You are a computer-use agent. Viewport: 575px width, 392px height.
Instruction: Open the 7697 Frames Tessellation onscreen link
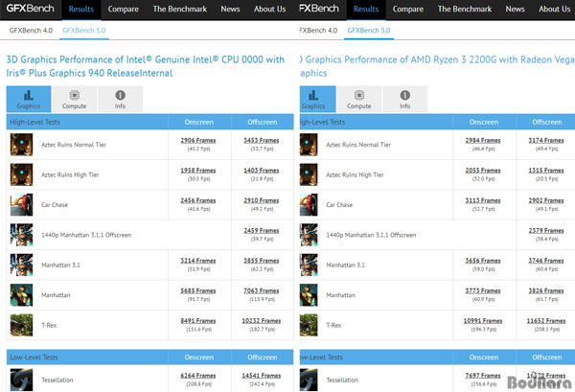[x=483, y=376]
